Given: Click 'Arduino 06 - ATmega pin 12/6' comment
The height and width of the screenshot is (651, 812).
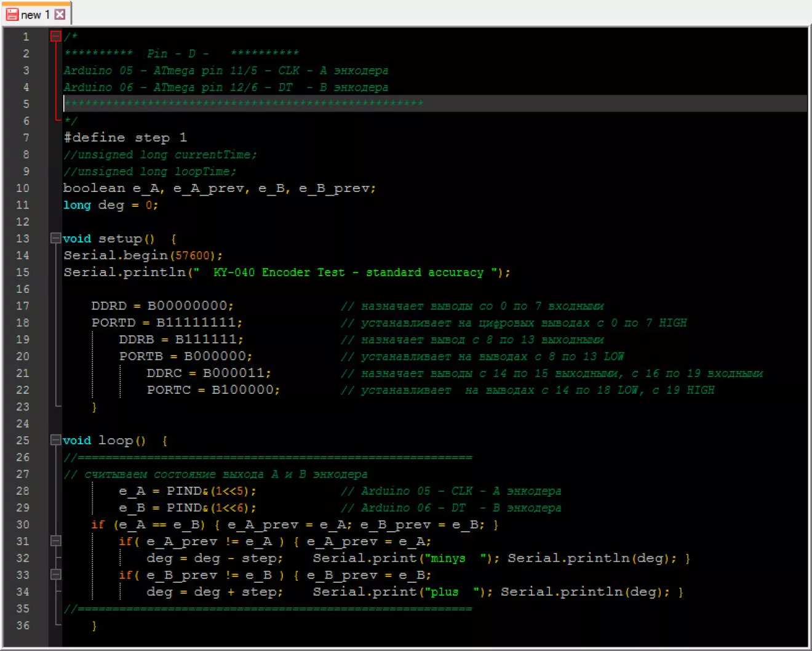Looking at the screenshot, I should (x=161, y=87).
